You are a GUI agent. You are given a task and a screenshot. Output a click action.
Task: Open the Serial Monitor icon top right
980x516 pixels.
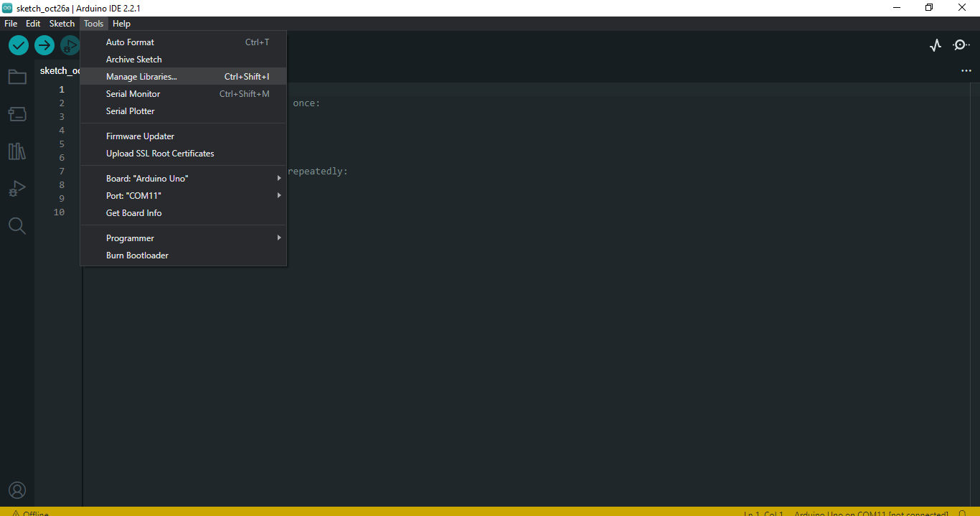tap(961, 44)
